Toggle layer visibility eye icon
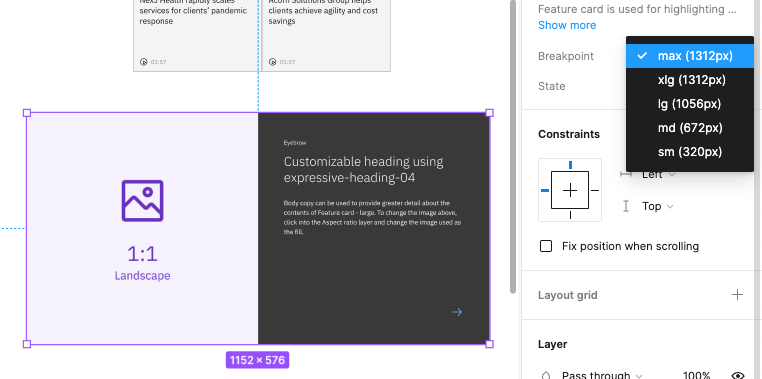Viewport: 762px width, 379px height. [x=738, y=375]
